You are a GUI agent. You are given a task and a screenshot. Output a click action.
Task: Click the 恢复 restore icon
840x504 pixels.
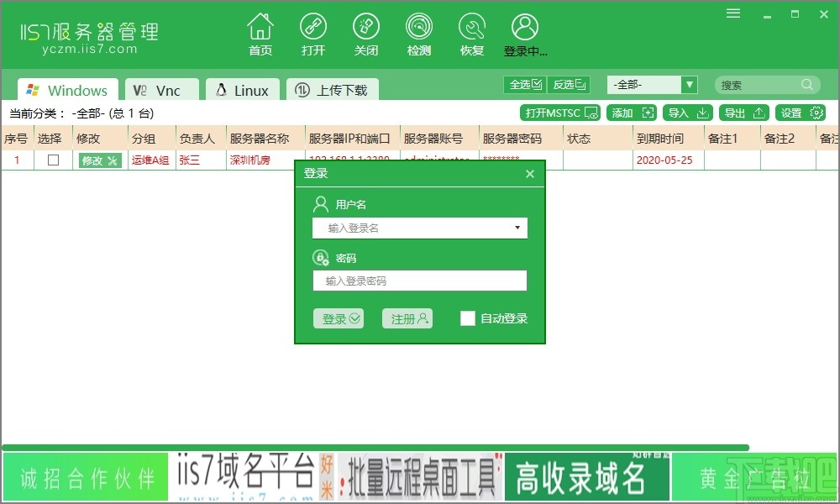(x=472, y=34)
